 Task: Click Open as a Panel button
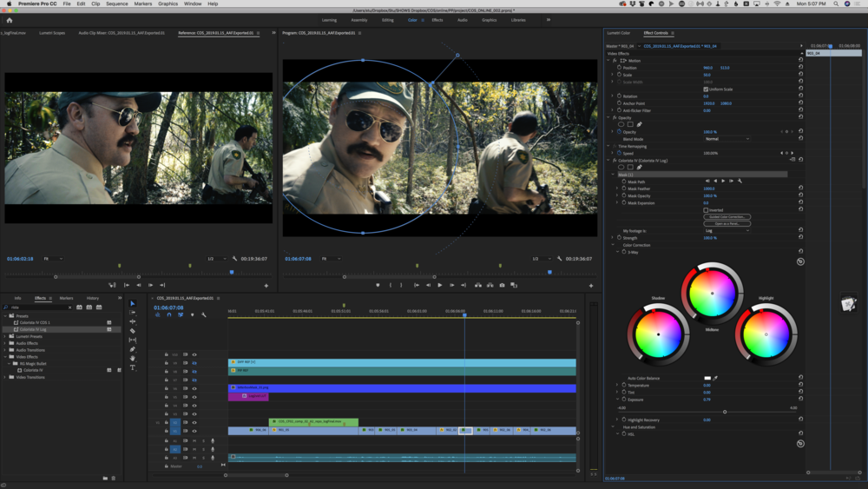(727, 224)
